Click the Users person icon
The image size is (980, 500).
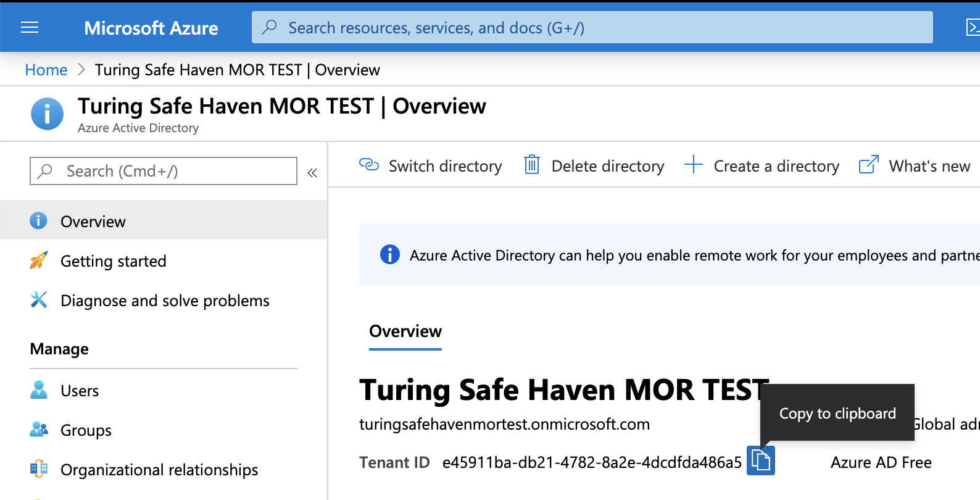(38, 390)
